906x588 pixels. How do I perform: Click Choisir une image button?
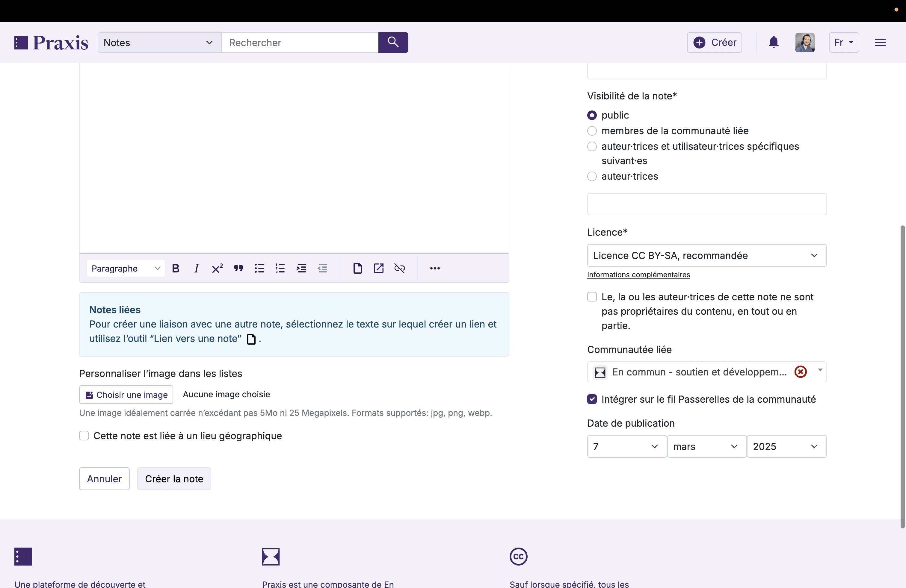click(x=126, y=394)
